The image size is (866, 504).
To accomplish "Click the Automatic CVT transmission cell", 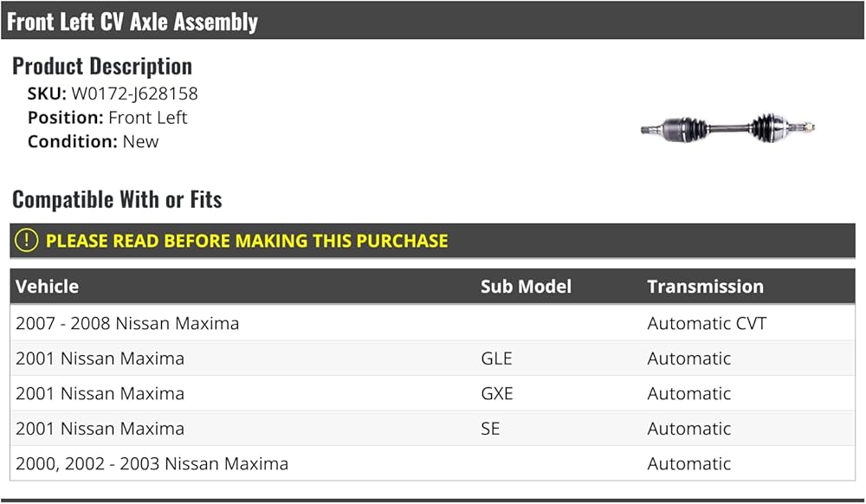I will tap(707, 323).
